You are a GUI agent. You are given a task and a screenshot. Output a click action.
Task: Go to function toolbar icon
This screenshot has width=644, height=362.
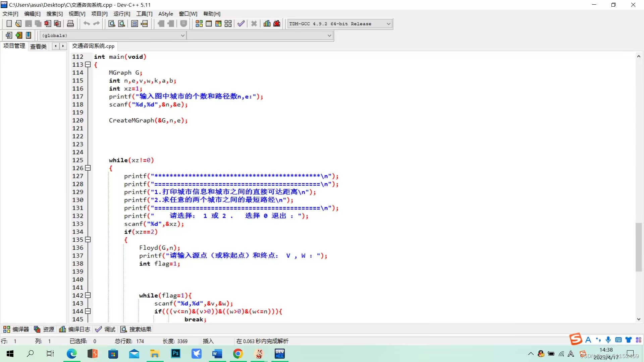pos(135,24)
